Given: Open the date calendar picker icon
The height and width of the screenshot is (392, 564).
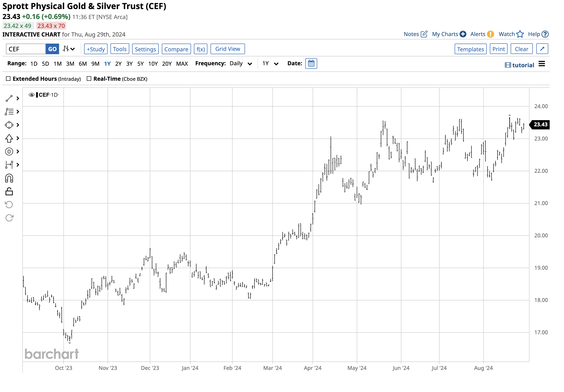Looking at the screenshot, I should [x=311, y=63].
